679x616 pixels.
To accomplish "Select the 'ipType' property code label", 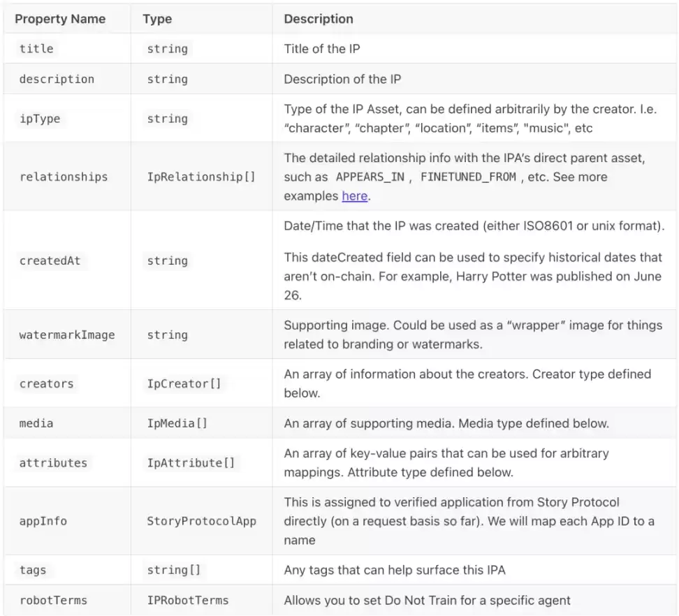I will [40, 119].
